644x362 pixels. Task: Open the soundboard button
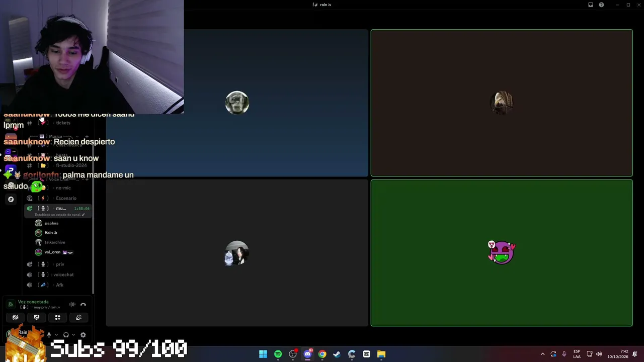click(x=78, y=317)
